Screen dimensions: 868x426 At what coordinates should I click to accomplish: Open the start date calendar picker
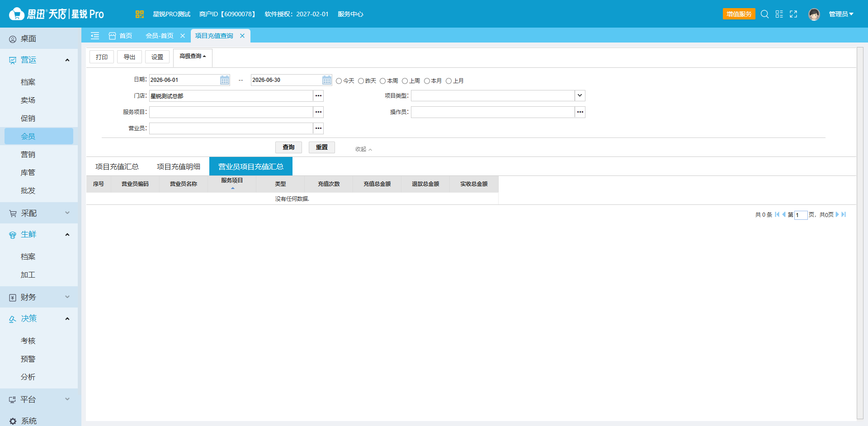(x=225, y=80)
